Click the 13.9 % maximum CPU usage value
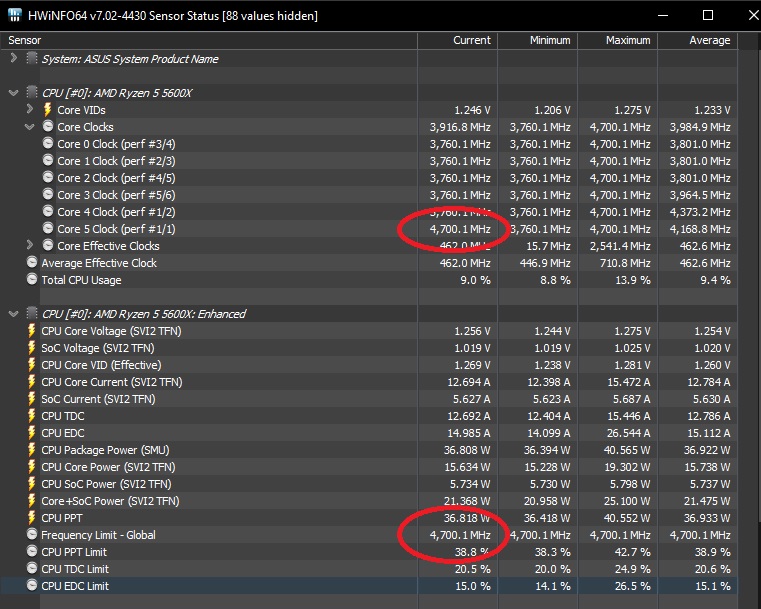This screenshot has height=609, width=761. [632, 280]
